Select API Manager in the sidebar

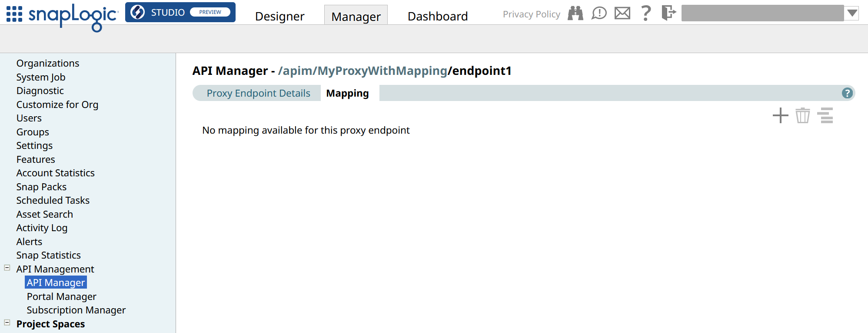click(56, 283)
